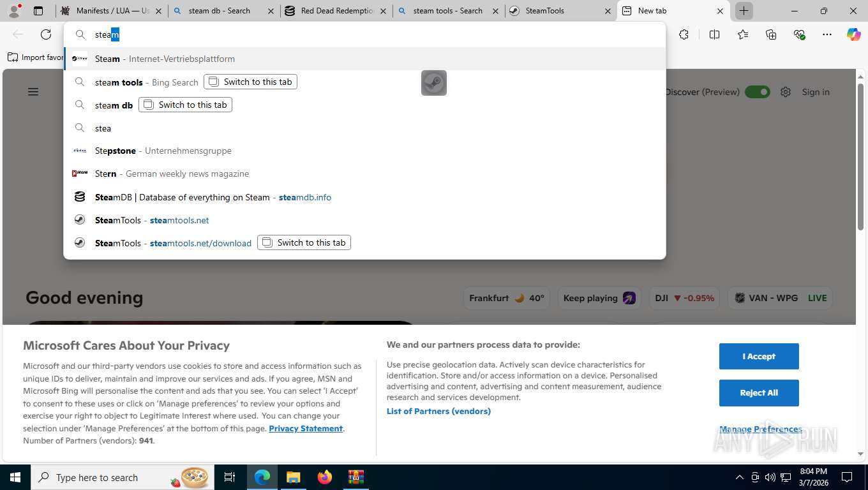Select Stepstone Unternehmensgruppe suggestion

pos(364,151)
